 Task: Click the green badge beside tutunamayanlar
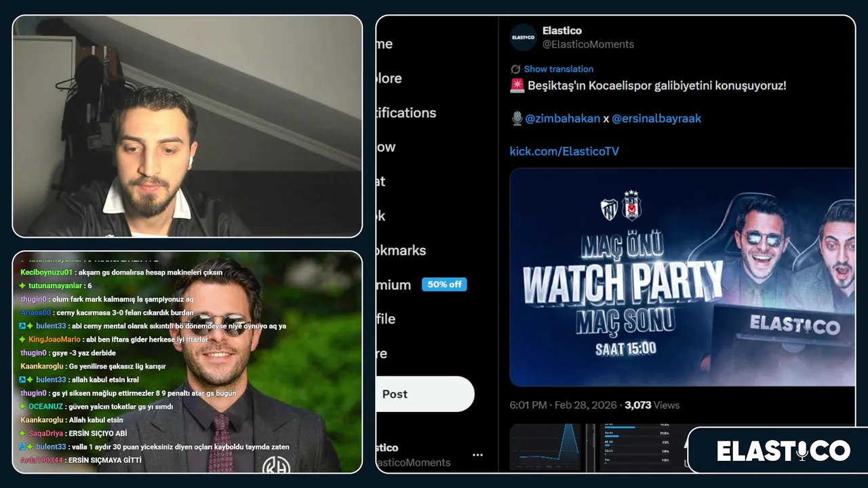point(22,286)
